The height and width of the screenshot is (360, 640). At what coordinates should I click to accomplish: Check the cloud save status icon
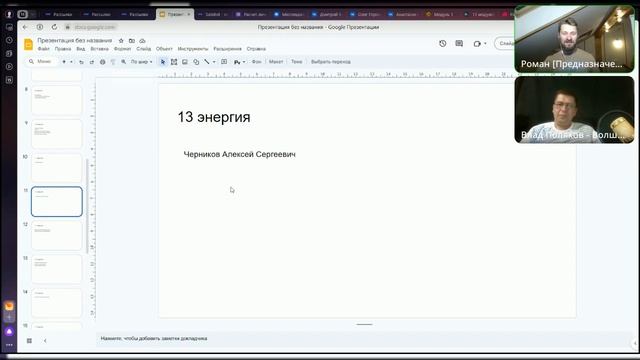pos(142,41)
